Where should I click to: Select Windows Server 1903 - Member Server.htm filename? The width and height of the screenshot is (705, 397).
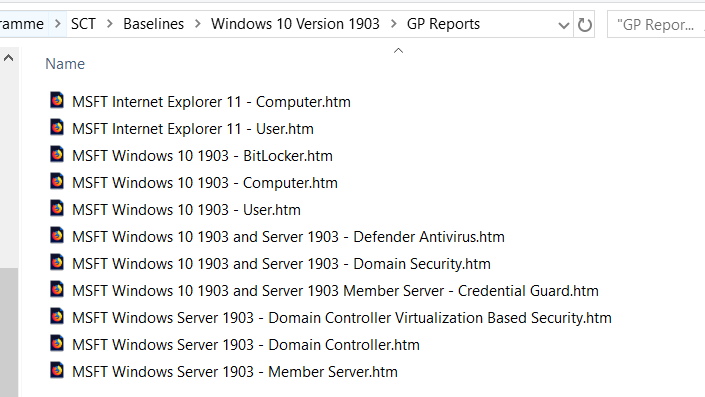tap(235, 372)
